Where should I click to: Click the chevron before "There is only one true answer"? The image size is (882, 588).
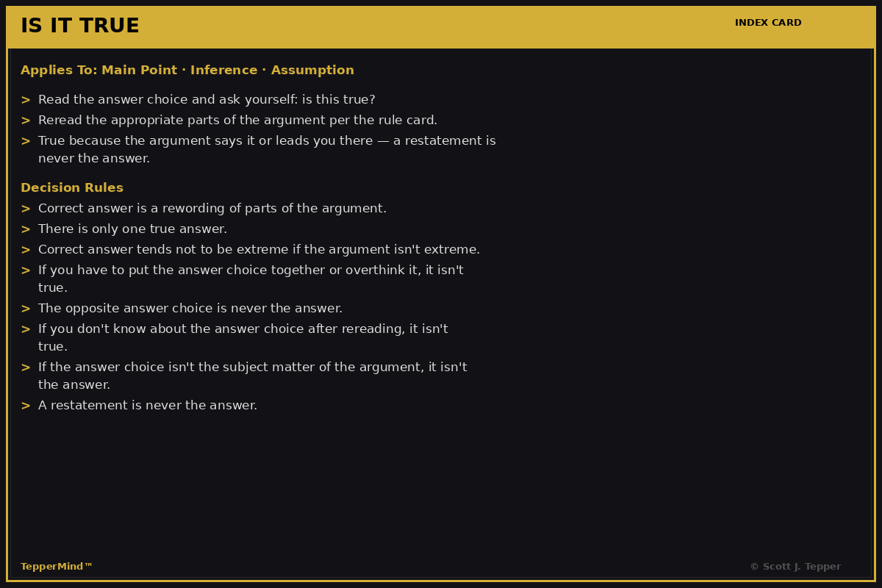coord(26,229)
